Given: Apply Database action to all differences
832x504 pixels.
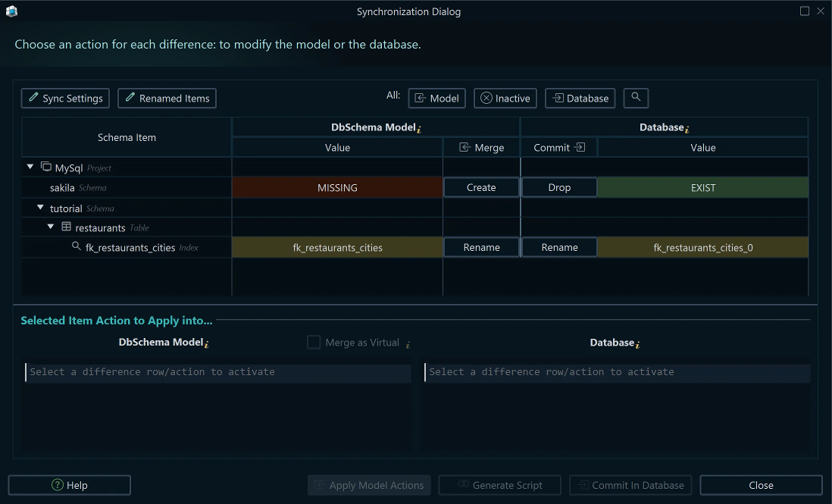Looking at the screenshot, I should [580, 98].
